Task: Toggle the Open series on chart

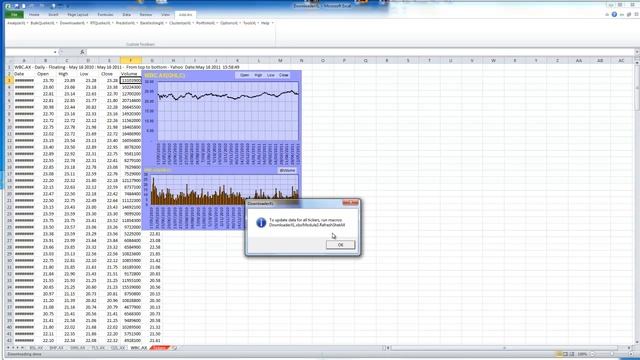Action: 244,75
